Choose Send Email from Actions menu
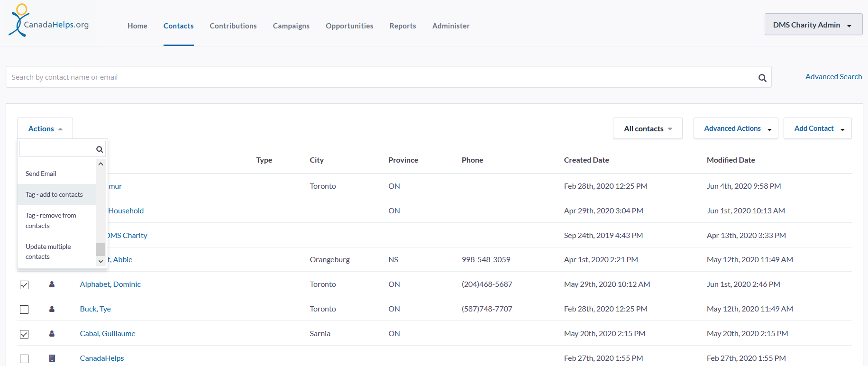 click(57, 174)
